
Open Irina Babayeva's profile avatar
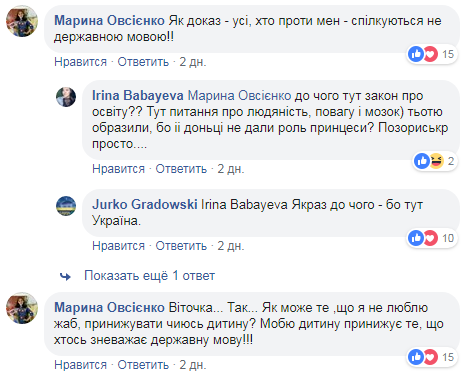click(66, 97)
